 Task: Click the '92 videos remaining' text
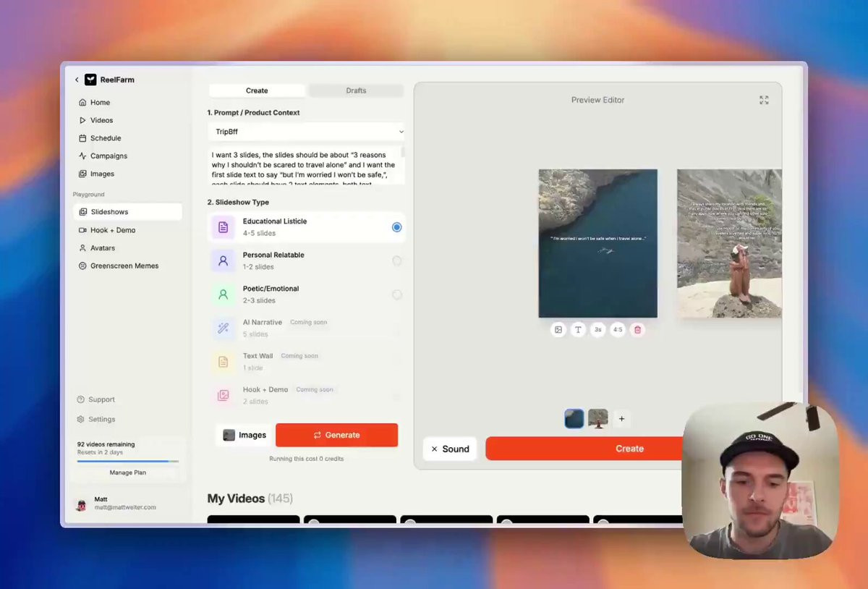click(x=106, y=444)
